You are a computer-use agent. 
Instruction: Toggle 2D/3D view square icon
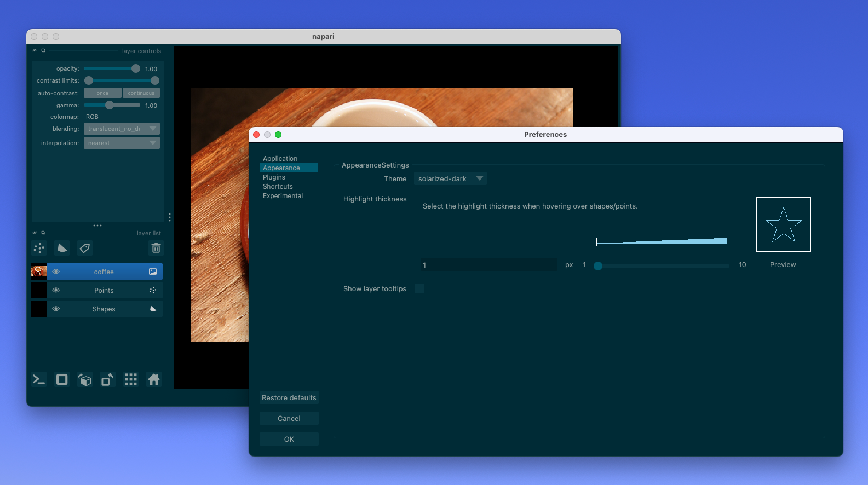pos(62,379)
